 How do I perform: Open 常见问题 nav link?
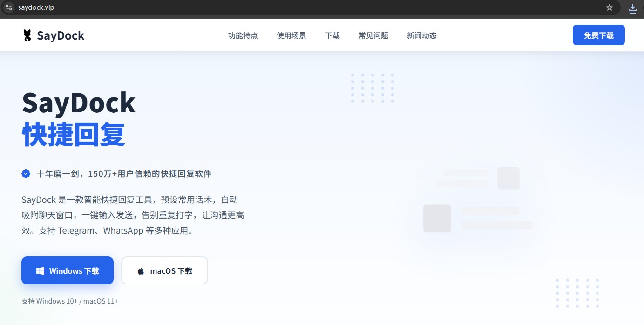[x=373, y=35]
